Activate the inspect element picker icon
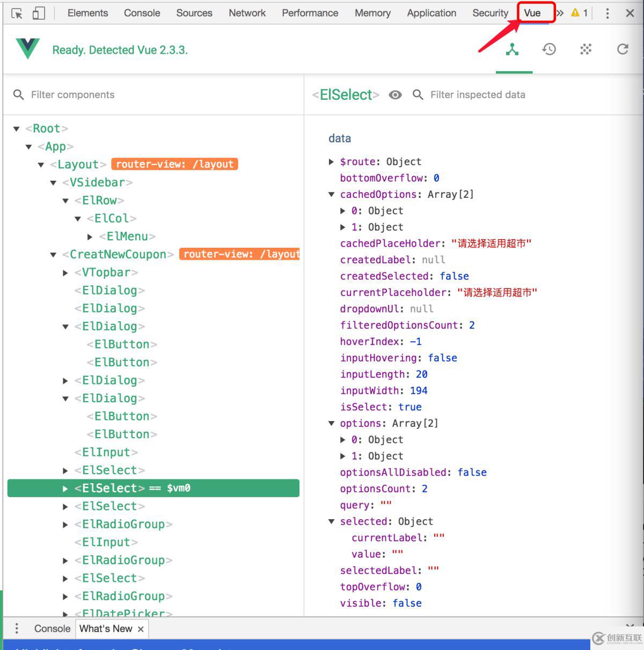This screenshot has height=650, width=644. (x=17, y=13)
